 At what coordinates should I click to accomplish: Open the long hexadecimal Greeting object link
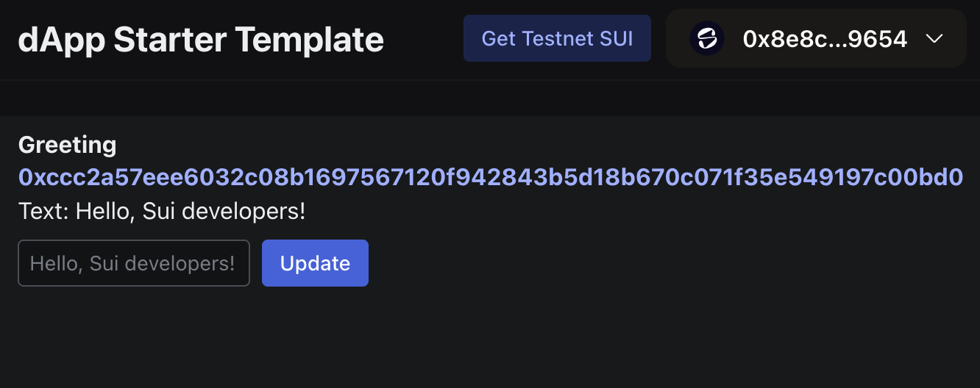tap(490, 177)
